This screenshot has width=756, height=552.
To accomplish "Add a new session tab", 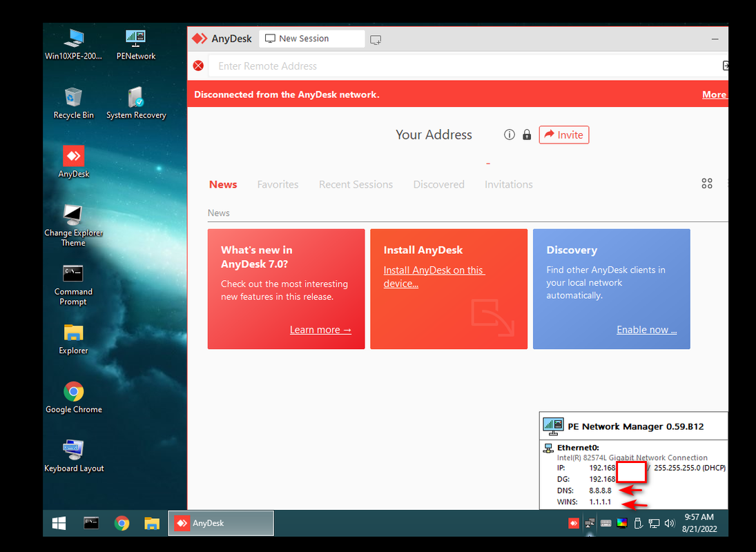I will (x=376, y=39).
